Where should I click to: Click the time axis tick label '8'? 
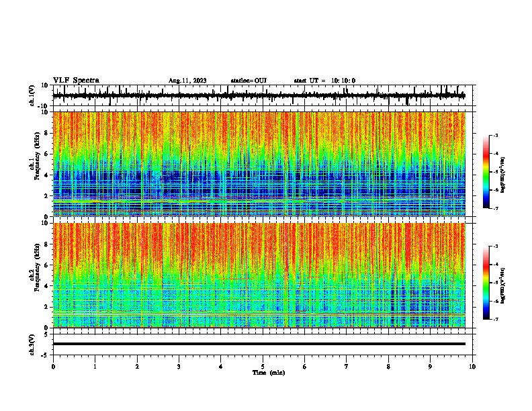(388, 367)
